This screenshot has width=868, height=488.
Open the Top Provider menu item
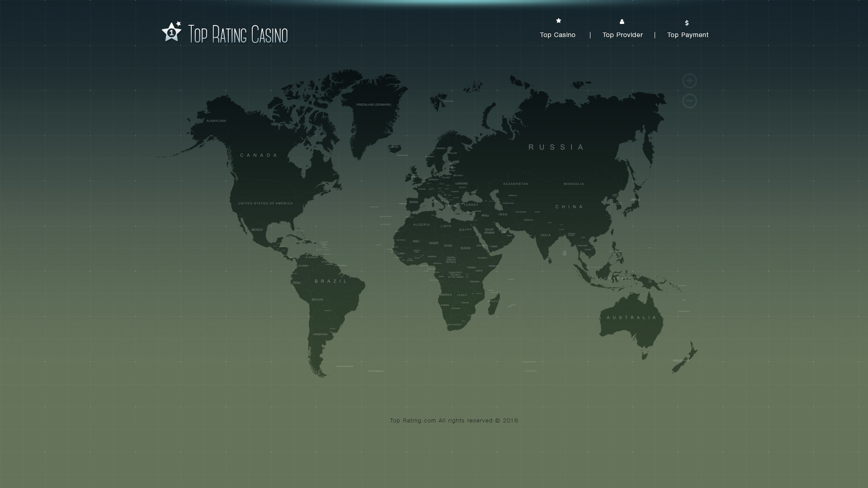tap(623, 35)
